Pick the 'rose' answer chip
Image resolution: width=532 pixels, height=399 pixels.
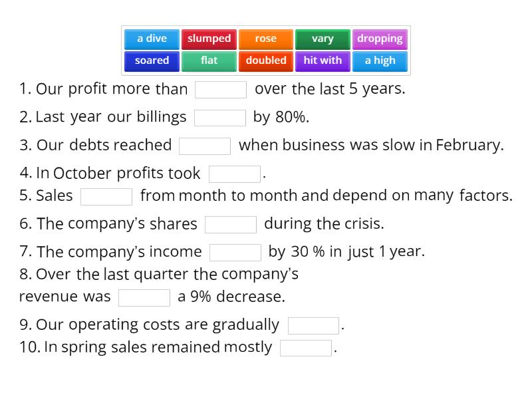[x=266, y=39]
